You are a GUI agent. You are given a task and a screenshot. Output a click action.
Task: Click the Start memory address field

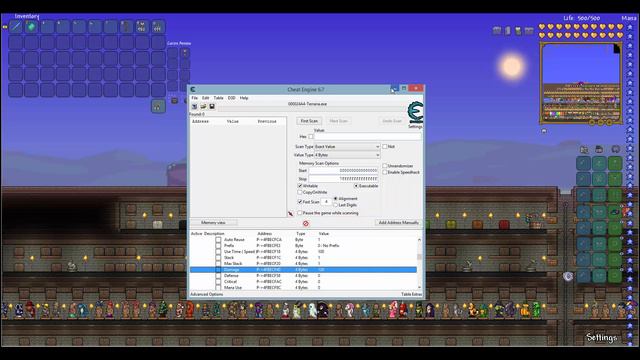pos(343,171)
